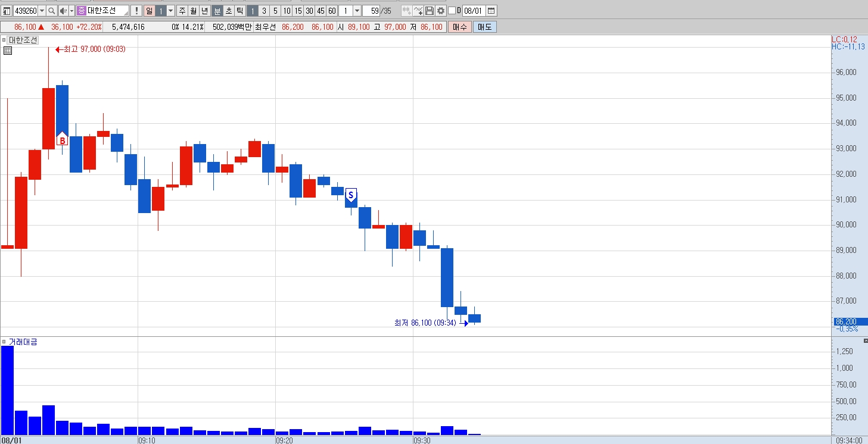
Task: Toggle the D checkbox next to date field
Action: click(452, 11)
